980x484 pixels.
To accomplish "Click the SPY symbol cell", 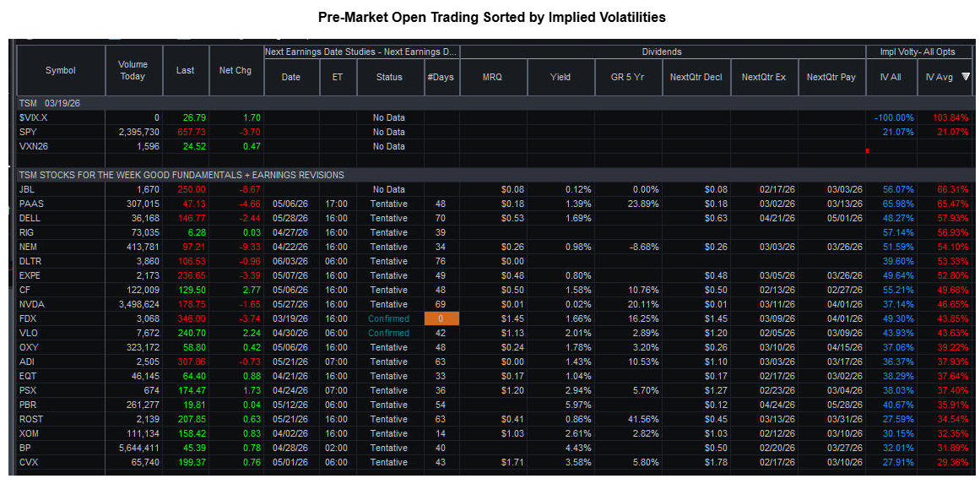I will pos(27,132).
